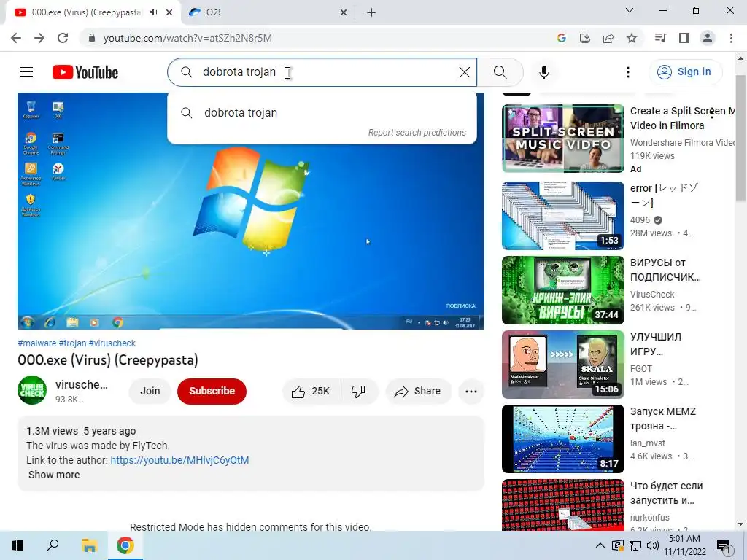Click the install/download page icon
This screenshot has height=560, width=747.
[584, 38]
